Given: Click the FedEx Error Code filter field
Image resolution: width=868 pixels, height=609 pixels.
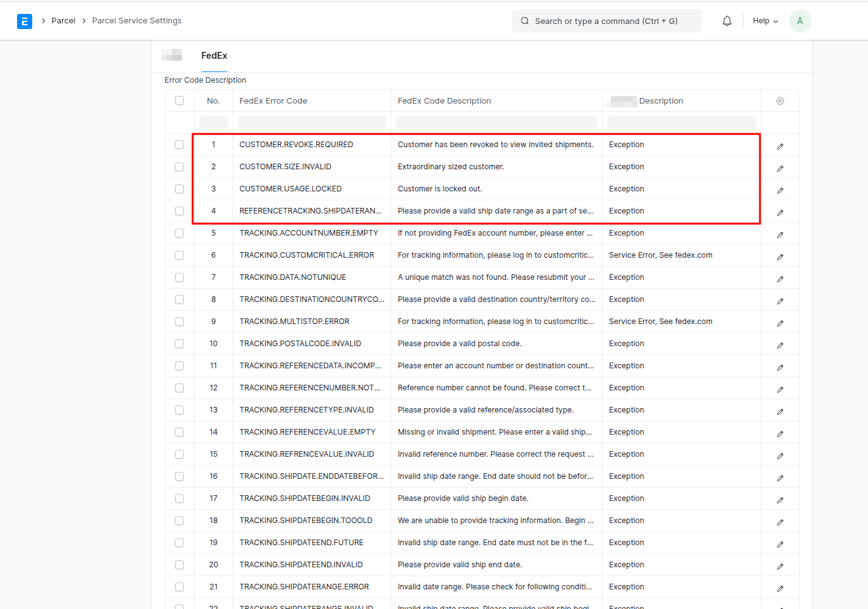Looking at the screenshot, I should point(311,123).
